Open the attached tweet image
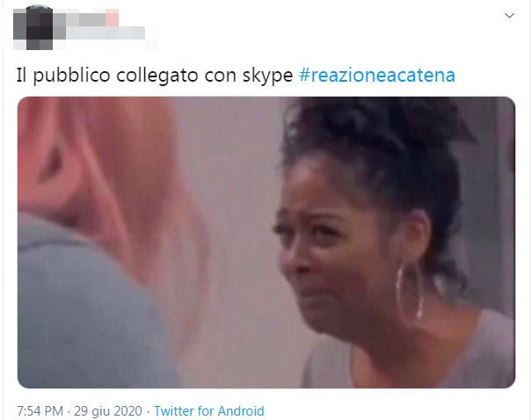Image resolution: width=532 pixels, height=420 pixels. [x=266, y=243]
